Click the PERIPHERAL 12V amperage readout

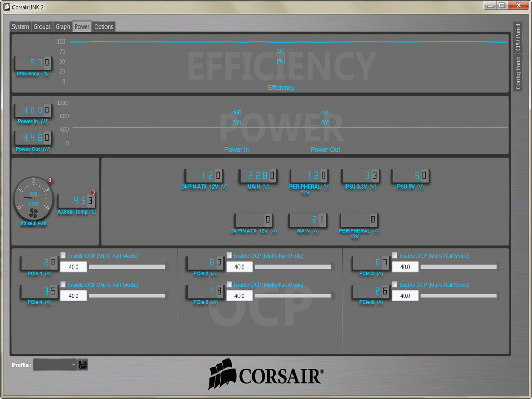(x=360, y=220)
